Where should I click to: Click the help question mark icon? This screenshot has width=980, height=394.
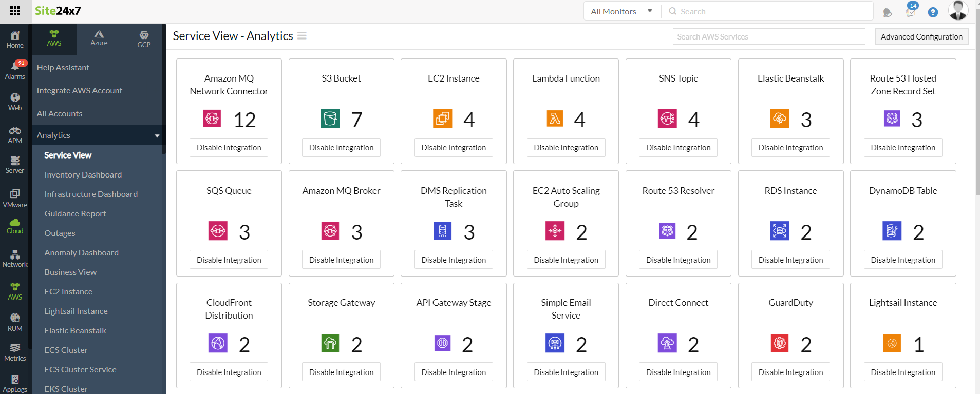[933, 12]
